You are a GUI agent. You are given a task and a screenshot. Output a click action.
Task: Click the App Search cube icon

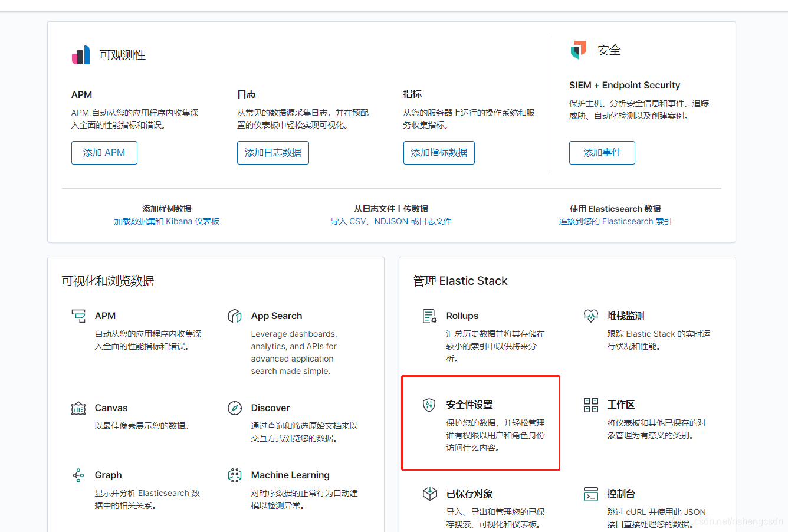click(235, 316)
